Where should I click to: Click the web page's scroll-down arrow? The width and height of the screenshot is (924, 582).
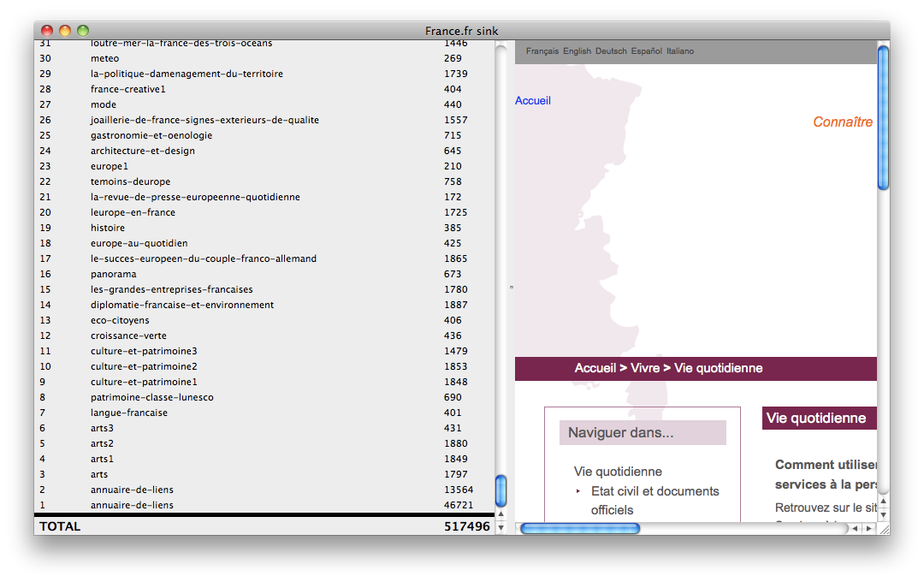coord(883,514)
